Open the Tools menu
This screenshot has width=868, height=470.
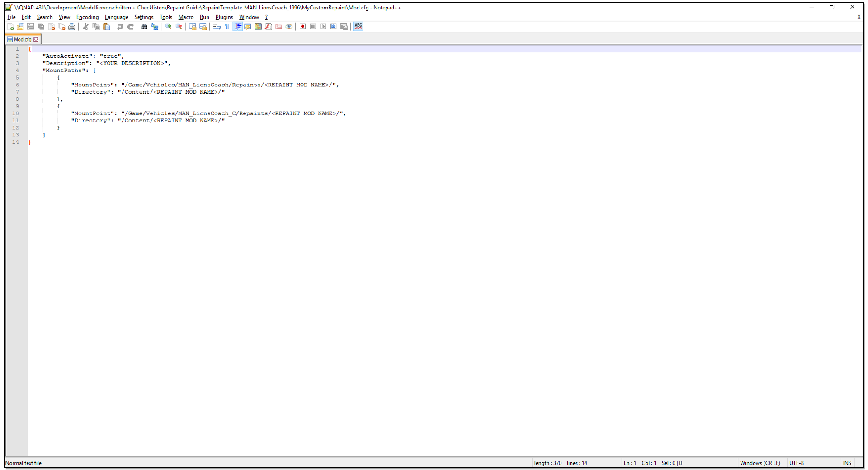click(x=166, y=17)
